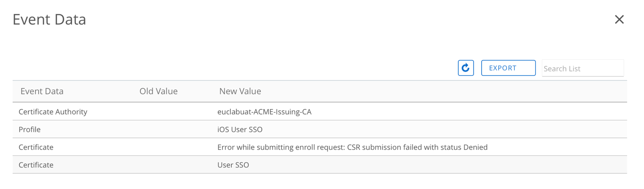Click Certificate label in the error row
The image size is (644, 189).
(36, 147)
